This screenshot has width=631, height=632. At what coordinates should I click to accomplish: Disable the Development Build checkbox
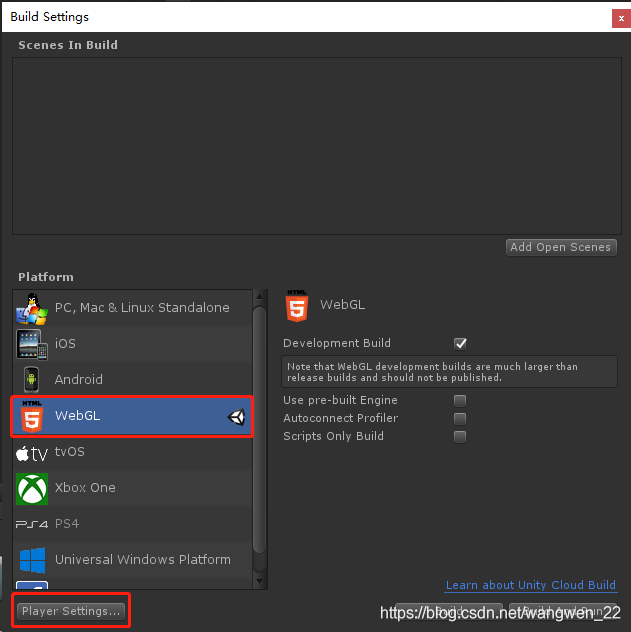460,343
